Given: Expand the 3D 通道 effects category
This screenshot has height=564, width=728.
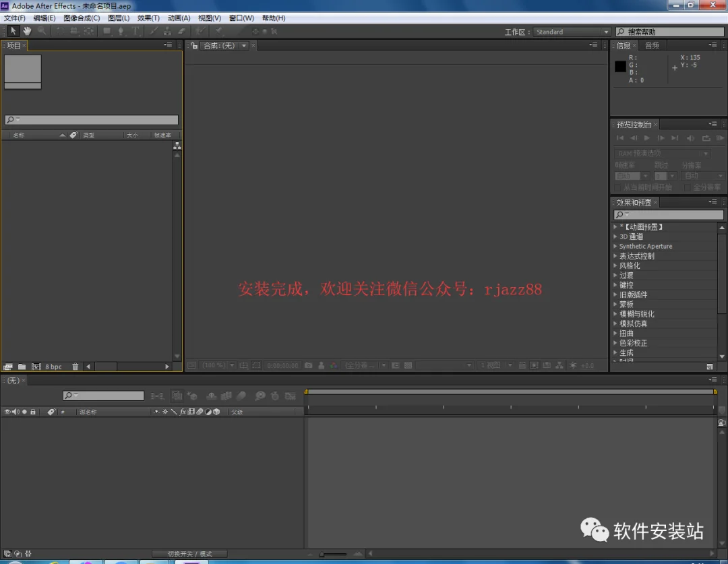Looking at the screenshot, I should pos(615,237).
